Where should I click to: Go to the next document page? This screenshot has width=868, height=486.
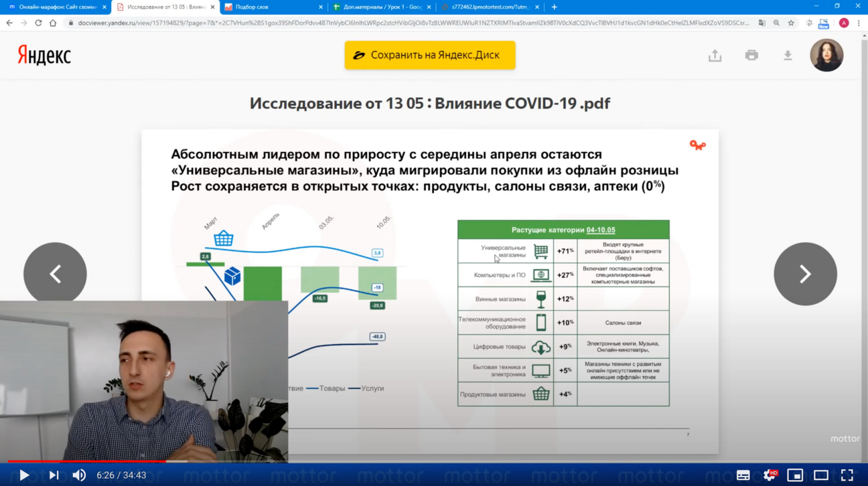click(805, 274)
